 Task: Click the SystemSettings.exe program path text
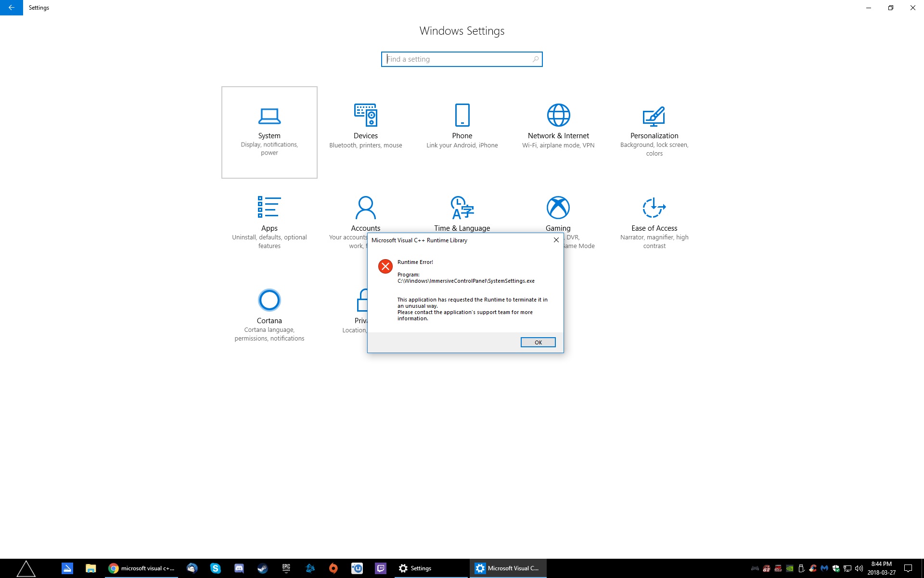click(466, 281)
